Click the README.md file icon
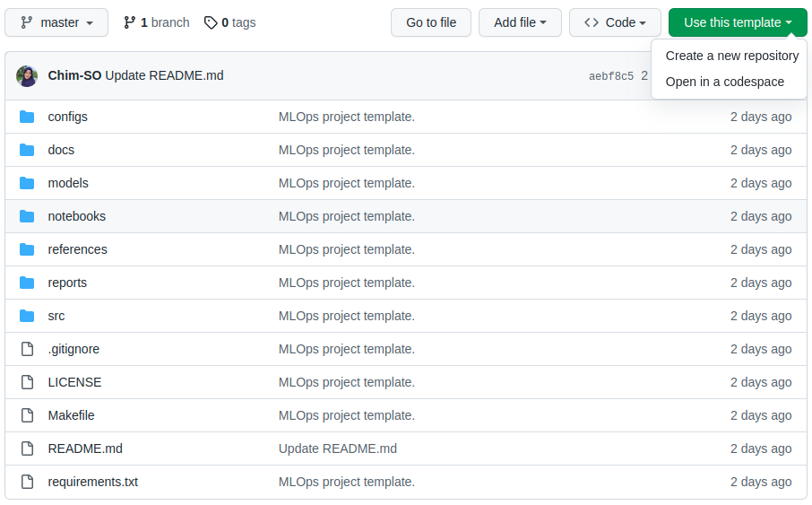The width and height of the screenshot is (812, 505). [28, 448]
